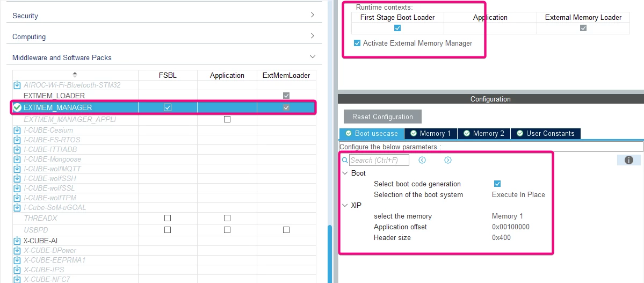Switch to User Constants tab

(545, 134)
